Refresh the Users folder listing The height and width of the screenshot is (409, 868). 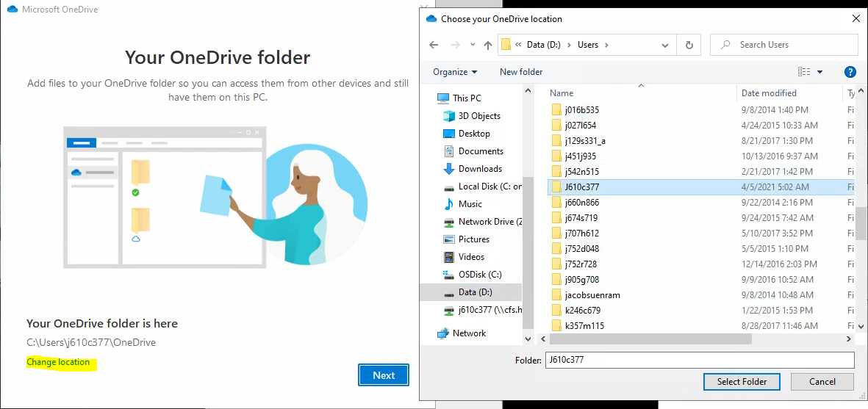pyautogui.click(x=689, y=45)
